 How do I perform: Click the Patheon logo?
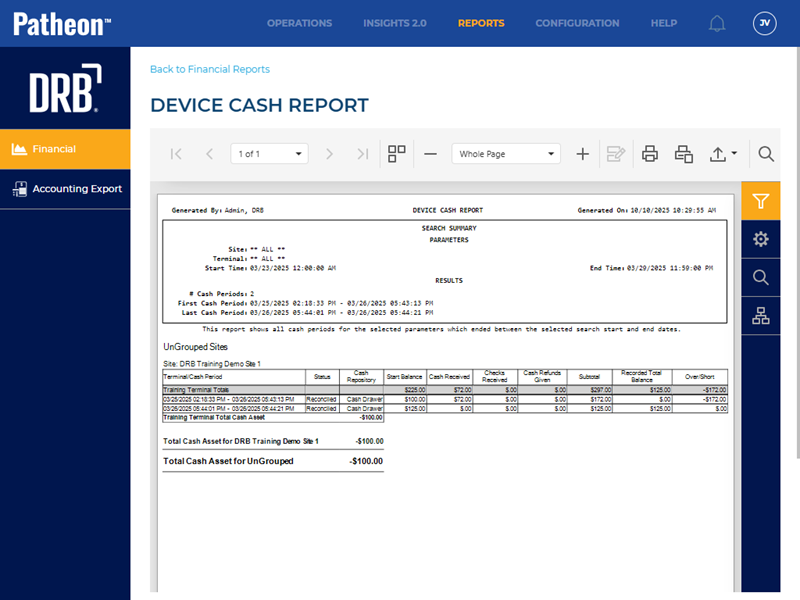pyautogui.click(x=62, y=23)
